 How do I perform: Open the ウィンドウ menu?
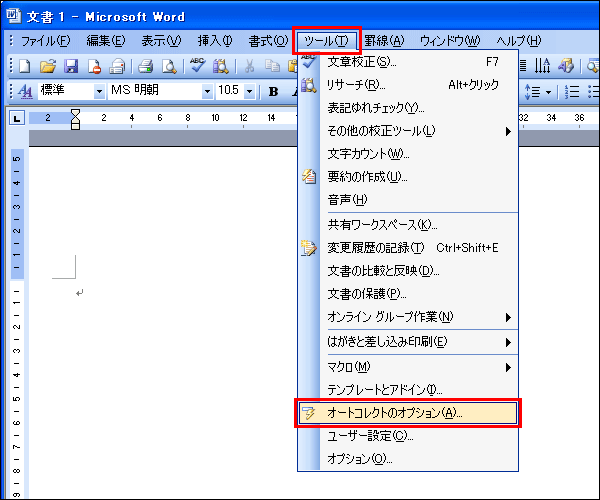[450, 41]
